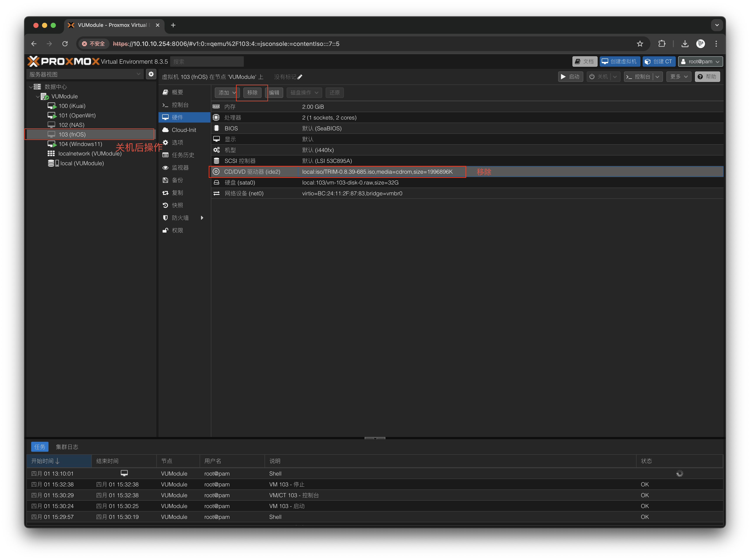
Task: Collapse the VUModule node tree
Action: pos(38,97)
